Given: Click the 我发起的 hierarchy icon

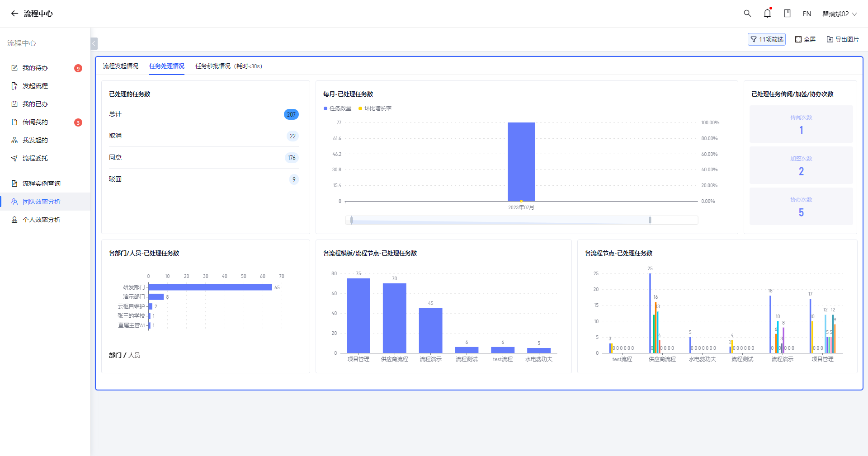Looking at the screenshot, I should coord(14,140).
